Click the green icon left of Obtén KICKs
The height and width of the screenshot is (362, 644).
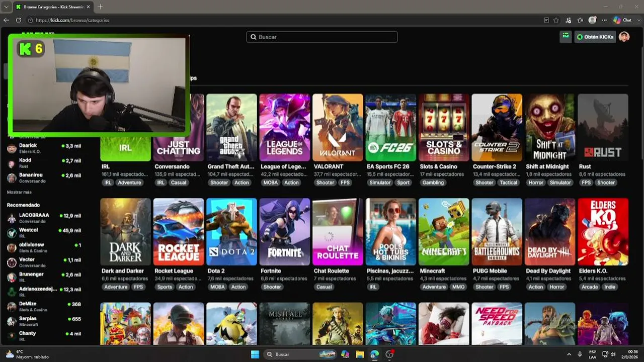[x=566, y=37]
